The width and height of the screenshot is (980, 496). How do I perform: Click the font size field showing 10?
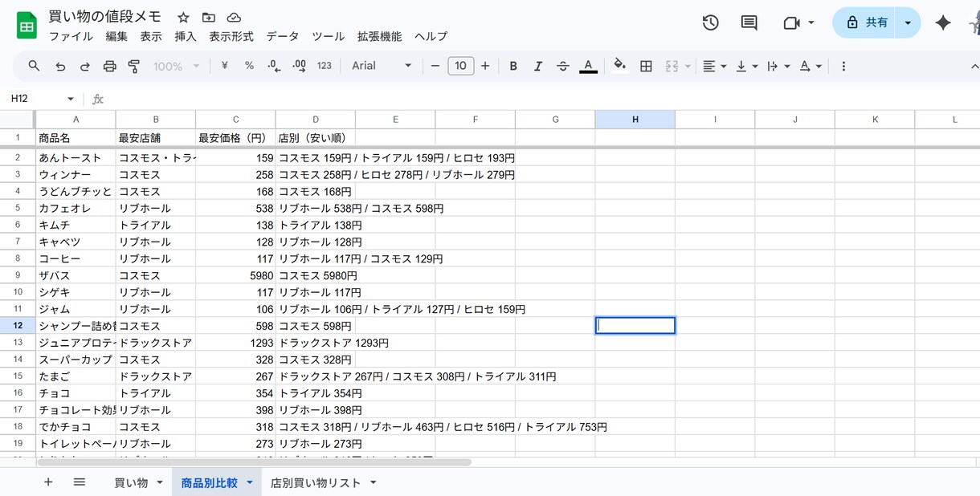pos(460,66)
